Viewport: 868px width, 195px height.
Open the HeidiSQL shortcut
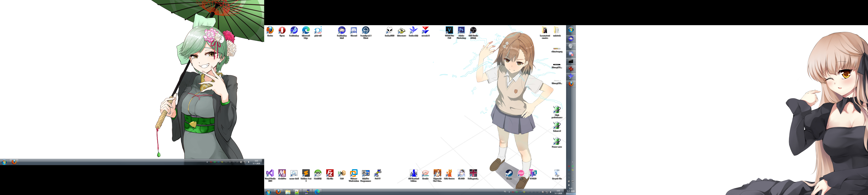click(x=318, y=174)
